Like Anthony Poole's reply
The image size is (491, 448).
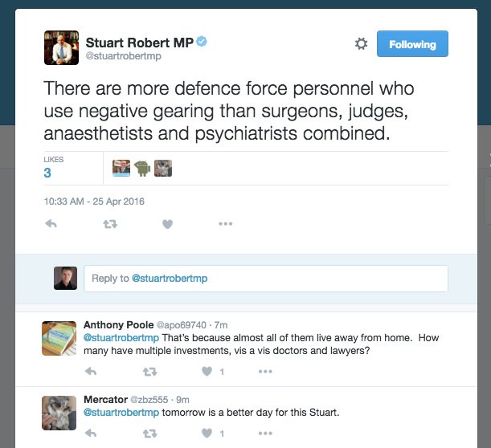(x=207, y=372)
